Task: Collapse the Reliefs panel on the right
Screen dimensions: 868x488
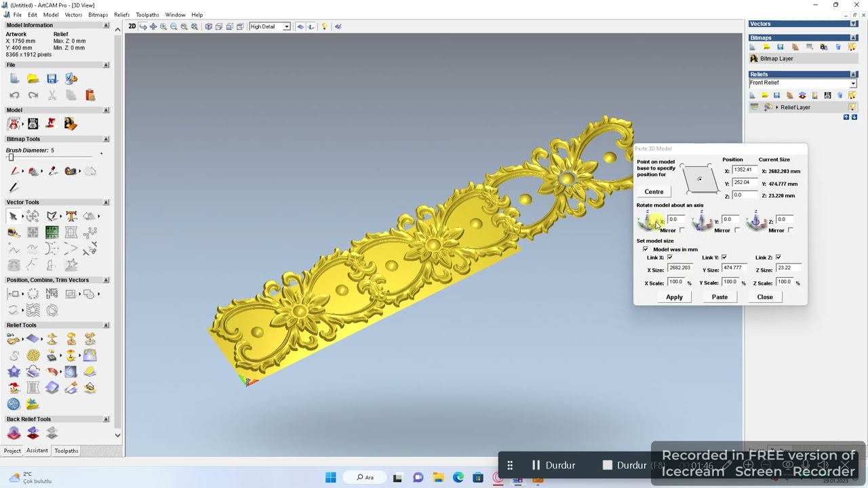Action: pyautogui.click(x=853, y=75)
